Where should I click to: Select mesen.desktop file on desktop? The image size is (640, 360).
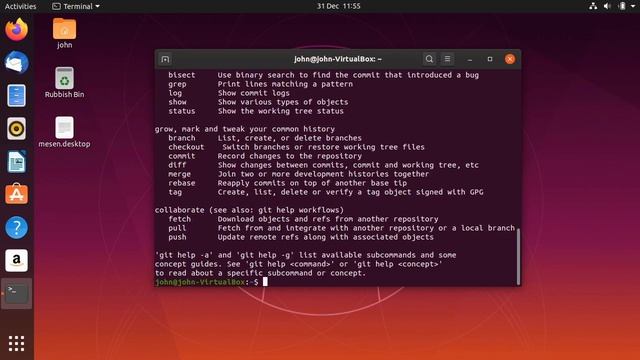click(x=64, y=132)
